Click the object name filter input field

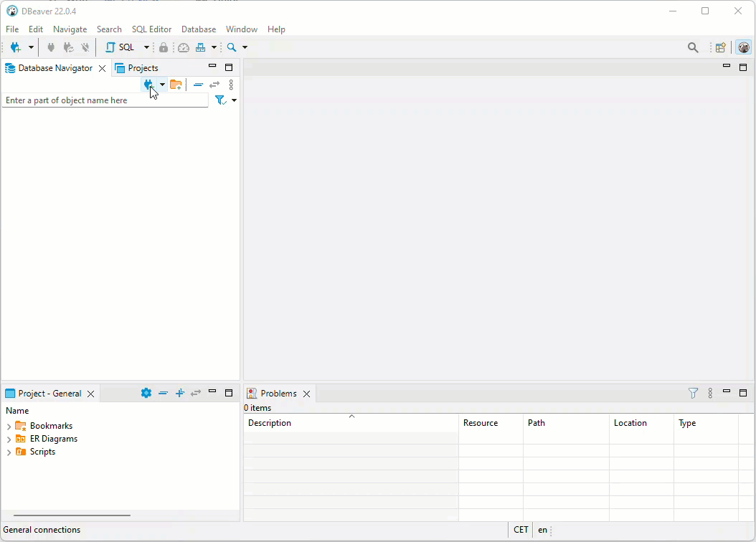point(105,100)
